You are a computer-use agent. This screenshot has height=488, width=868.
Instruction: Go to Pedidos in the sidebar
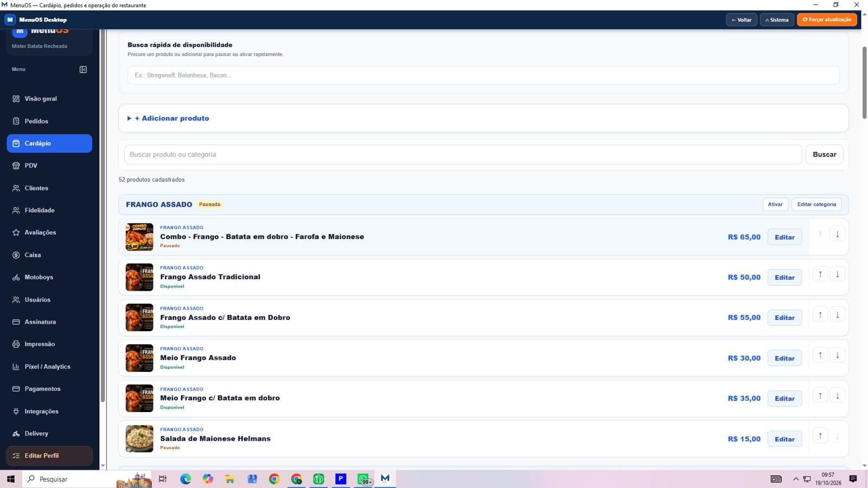point(49,121)
